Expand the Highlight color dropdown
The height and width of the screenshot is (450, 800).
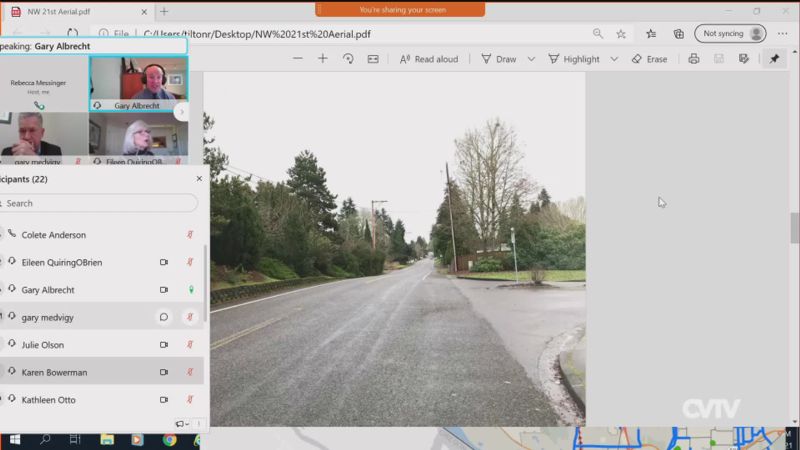pyautogui.click(x=614, y=59)
